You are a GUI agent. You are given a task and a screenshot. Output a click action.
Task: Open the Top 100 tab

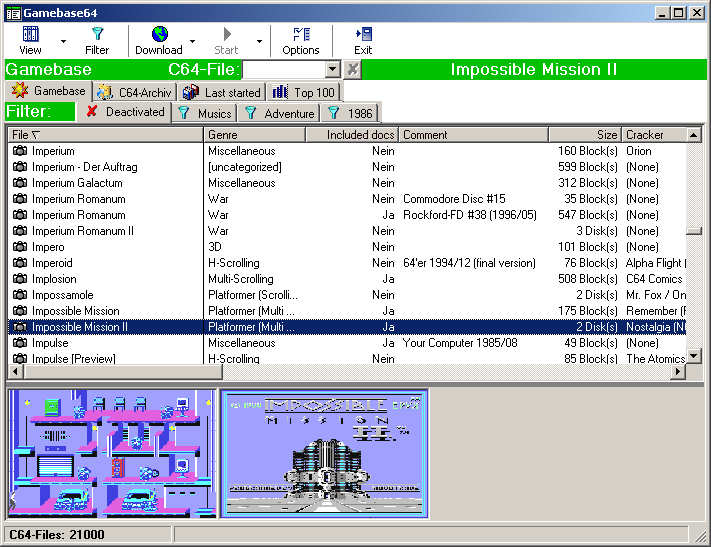coord(304,93)
